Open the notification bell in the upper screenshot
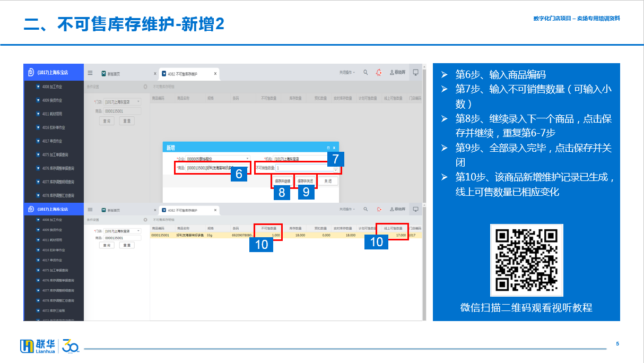Image resolution: width=644 pixels, height=363 pixels. [379, 73]
